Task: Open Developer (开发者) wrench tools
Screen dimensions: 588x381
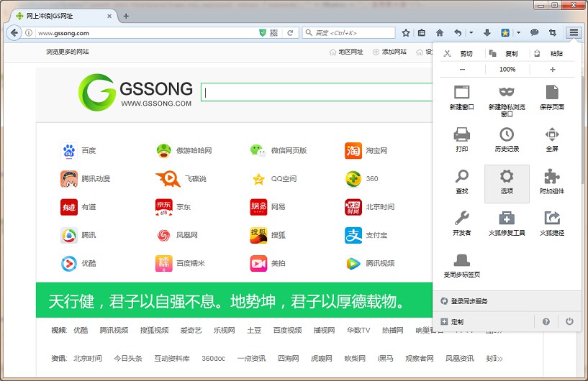Action: 461,224
